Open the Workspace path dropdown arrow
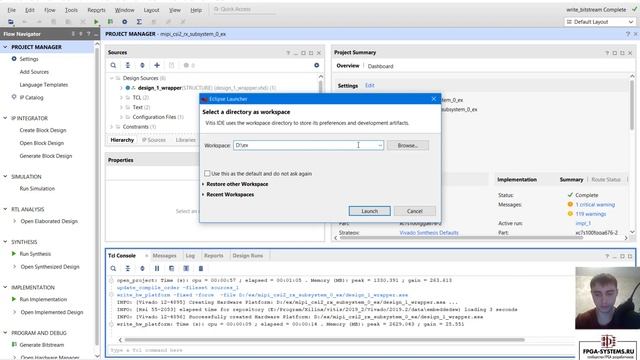This screenshot has width=640, height=360. point(380,145)
